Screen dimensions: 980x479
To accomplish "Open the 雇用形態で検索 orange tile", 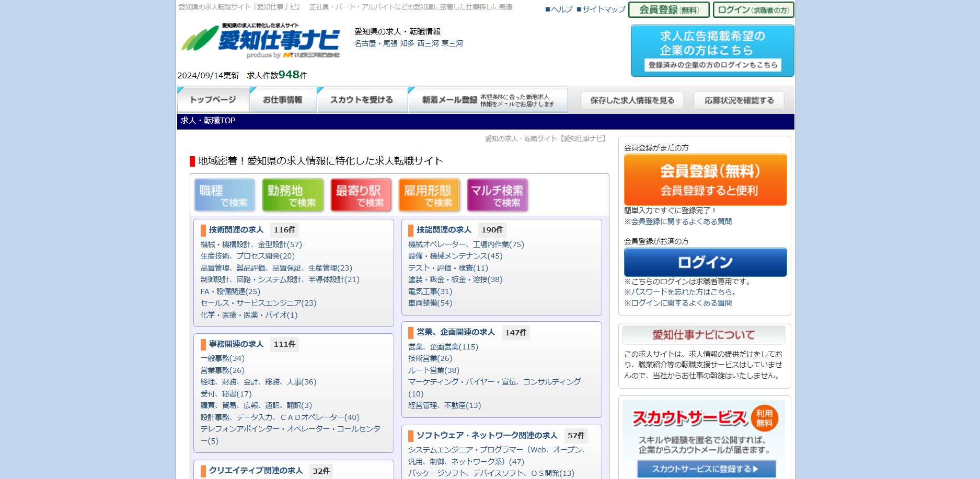I will tap(429, 195).
